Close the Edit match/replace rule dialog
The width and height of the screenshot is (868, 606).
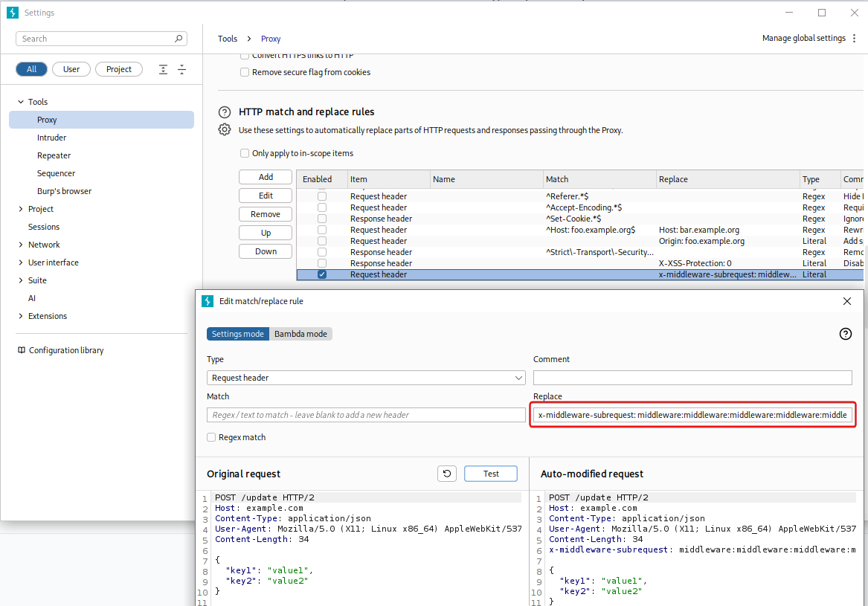click(x=846, y=301)
